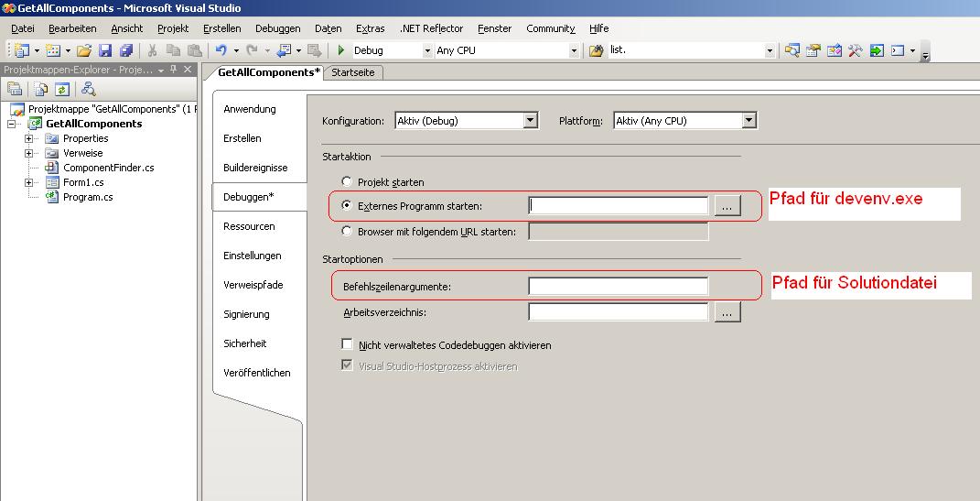Viewport: 980px width, 501px height.
Task: Open the Erstellen menu
Action: click(x=221, y=28)
